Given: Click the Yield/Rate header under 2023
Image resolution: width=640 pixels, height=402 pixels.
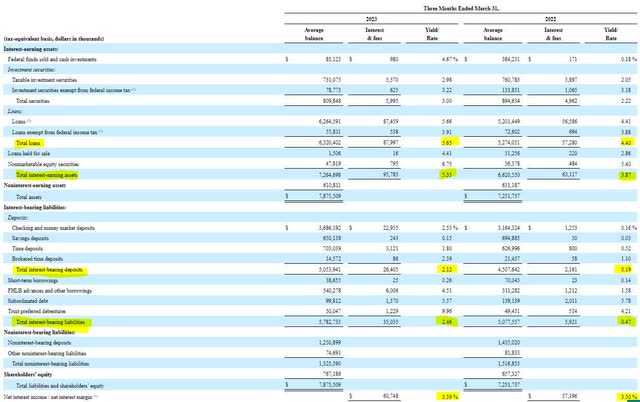Looking at the screenshot, I should click(432, 34).
